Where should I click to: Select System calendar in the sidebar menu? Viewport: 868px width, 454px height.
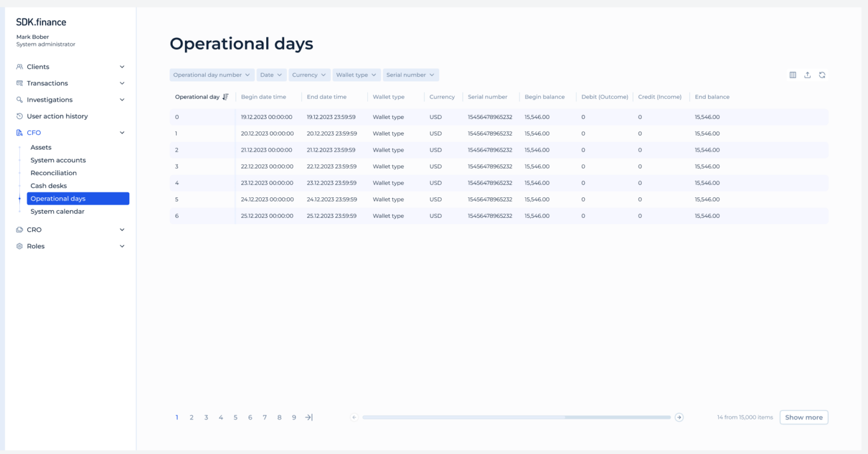(x=57, y=211)
